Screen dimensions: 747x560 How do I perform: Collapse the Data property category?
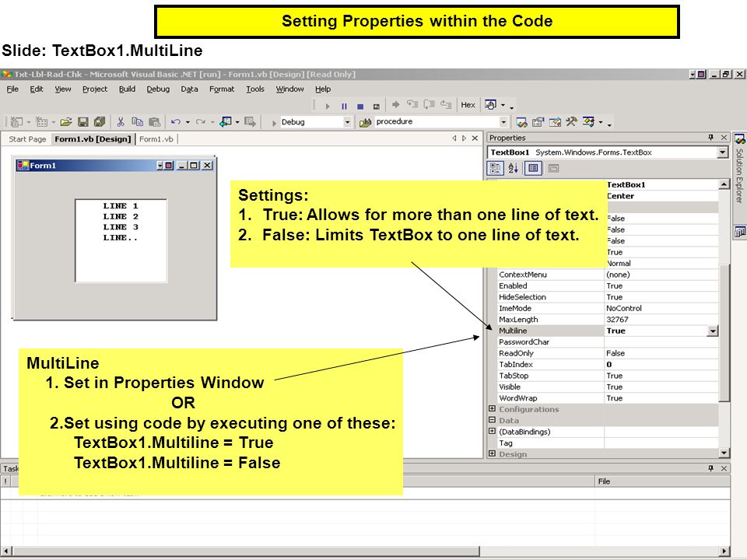pos(492,420)
